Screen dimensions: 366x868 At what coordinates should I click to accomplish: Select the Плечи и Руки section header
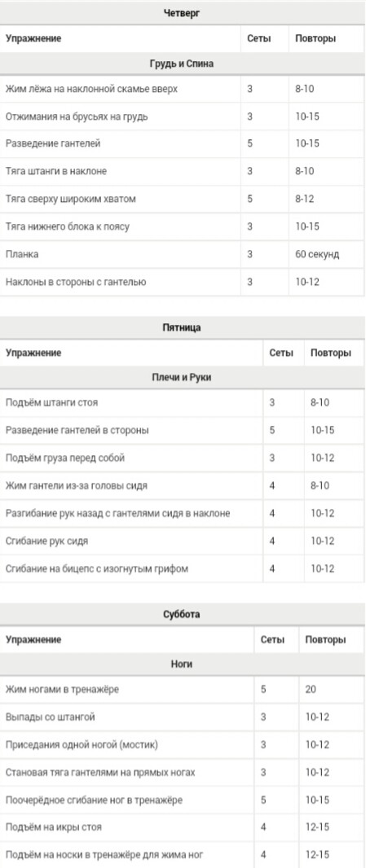[x=182, y=378]
